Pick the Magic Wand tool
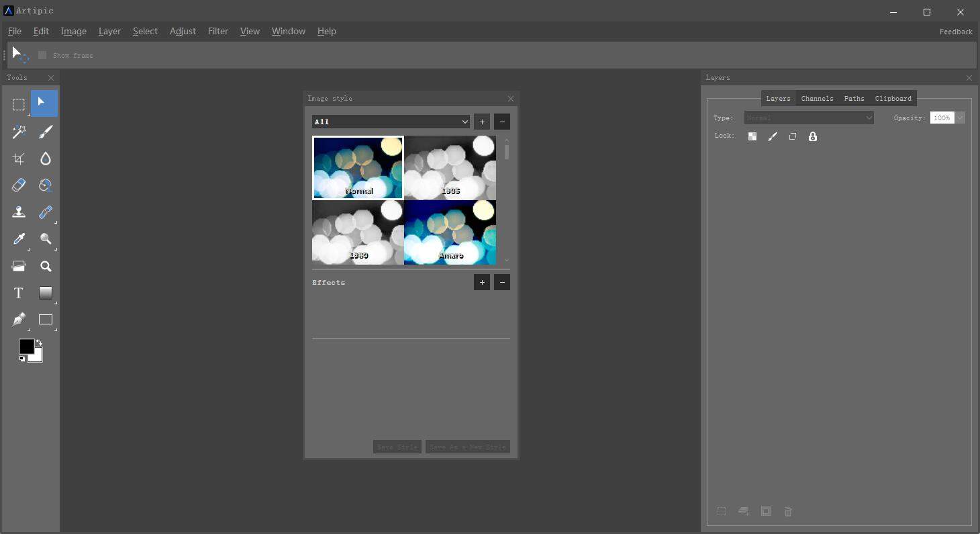This screenshot has width=980, height=534. [18, 132]
